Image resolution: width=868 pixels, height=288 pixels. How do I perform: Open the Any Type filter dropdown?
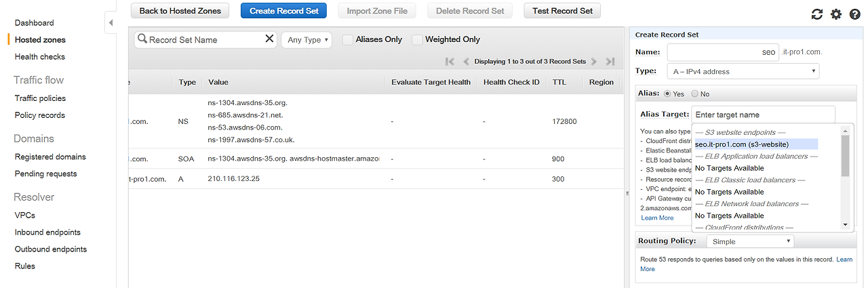click(x=307, y=40)
